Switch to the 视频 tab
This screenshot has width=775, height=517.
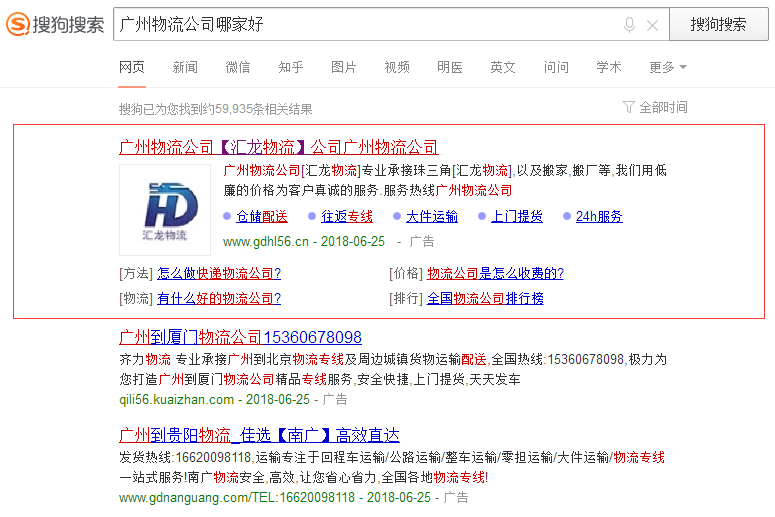[397, 67]
